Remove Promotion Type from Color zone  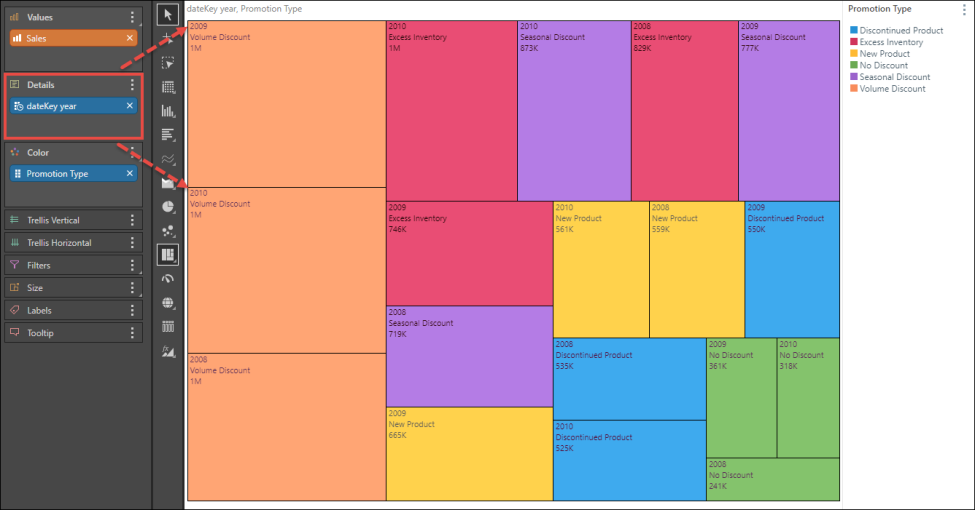pos(130,174)
